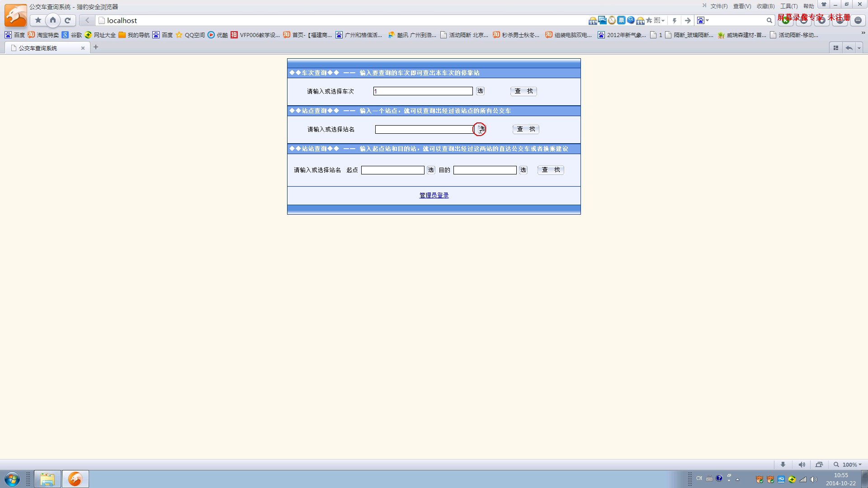Click 查找 button for 车次查询
Screen dimensions: 868x488
click(x=524, y=91)
